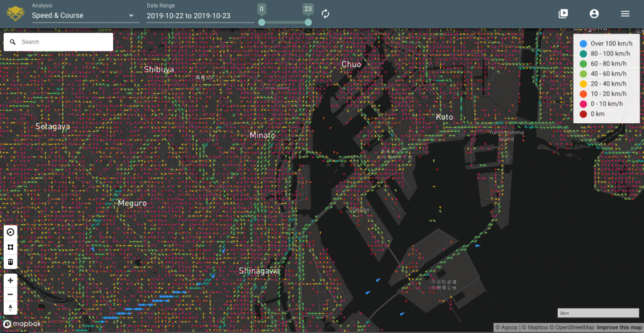This screenshot has width=644, height=333.
Task: Reset map bearing with compass button
Action: coord(11,308)
